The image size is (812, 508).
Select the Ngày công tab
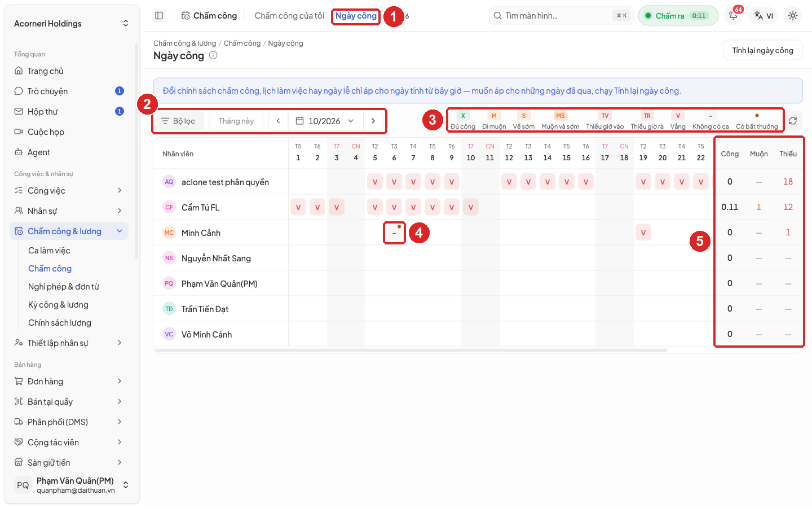point(356,16)
